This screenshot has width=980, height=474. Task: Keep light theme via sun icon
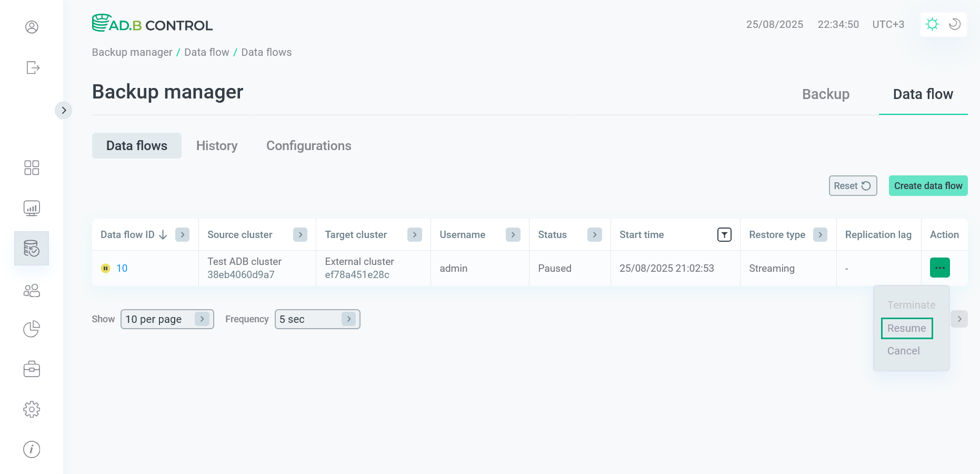[x=932, y=24]
